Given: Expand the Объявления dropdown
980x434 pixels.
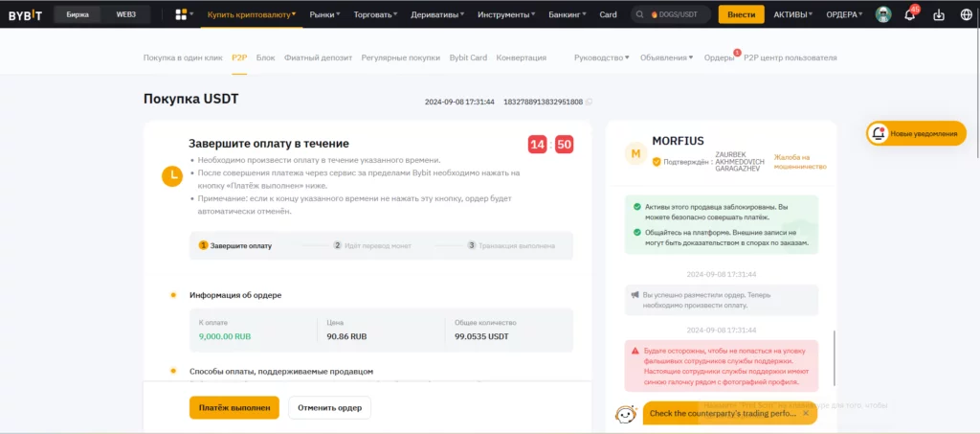Looking at the screenshot, I should click(x=667, y=57).
